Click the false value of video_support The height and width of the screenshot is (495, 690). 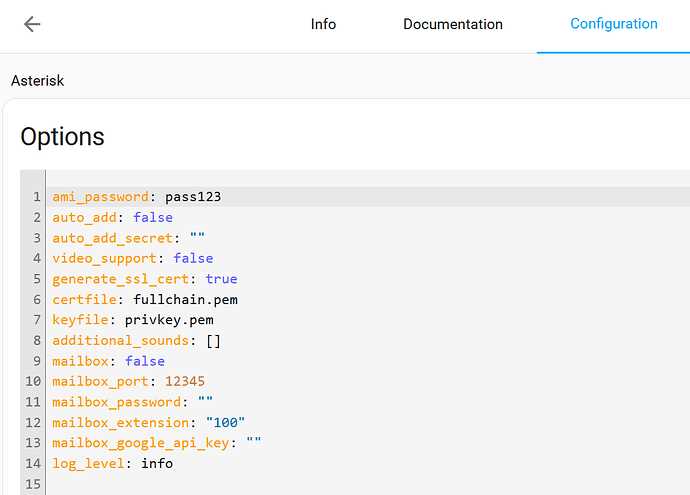[193, 258]
